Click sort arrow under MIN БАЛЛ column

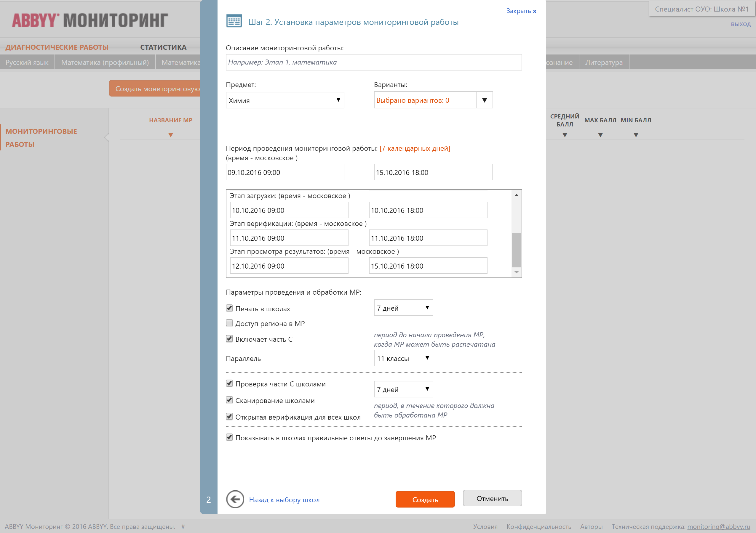(x=635, y=135)
